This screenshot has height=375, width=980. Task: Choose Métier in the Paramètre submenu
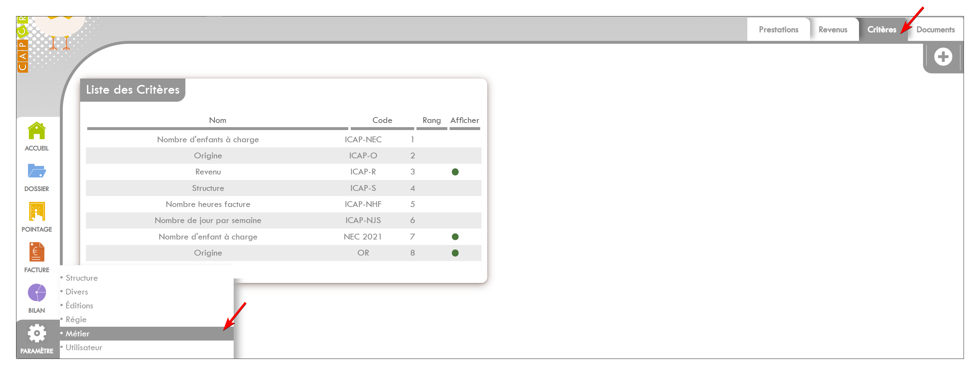[x=146, y=333]
